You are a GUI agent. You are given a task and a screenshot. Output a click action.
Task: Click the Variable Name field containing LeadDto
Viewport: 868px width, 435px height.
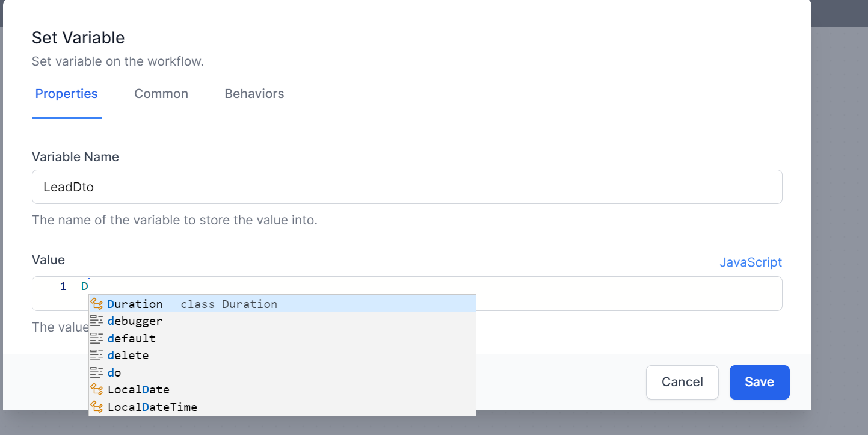(407, 187)
